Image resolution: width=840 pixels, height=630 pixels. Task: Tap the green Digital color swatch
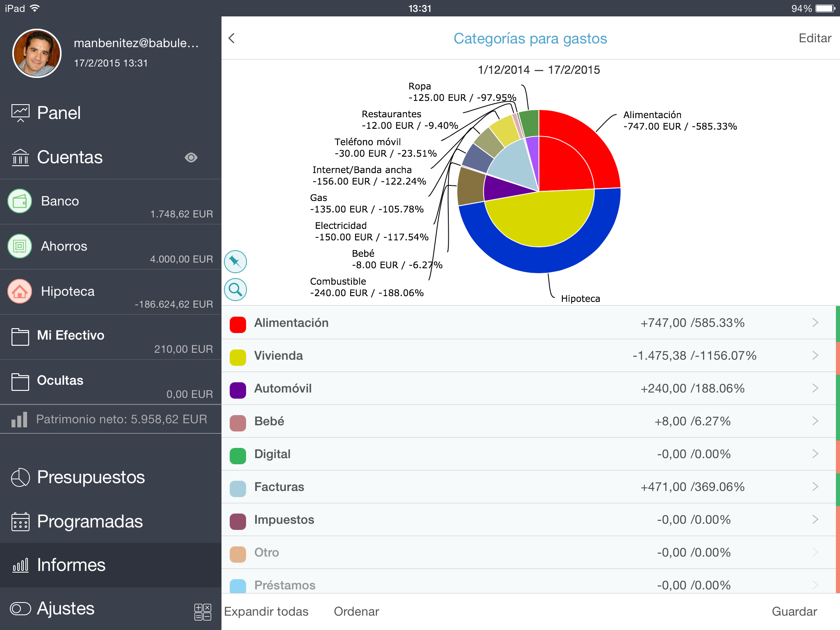pos(238,456)
